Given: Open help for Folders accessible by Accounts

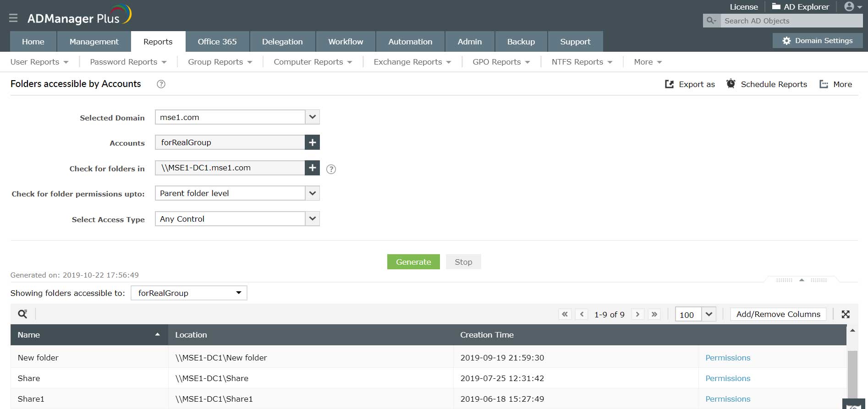Looking at the screenshot, I should tap(161, 84).
